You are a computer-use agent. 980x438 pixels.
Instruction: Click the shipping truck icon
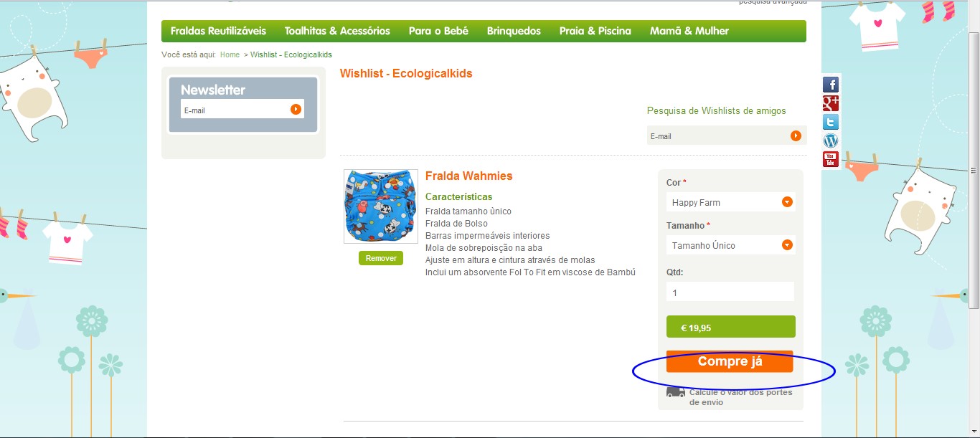point(676,393)
